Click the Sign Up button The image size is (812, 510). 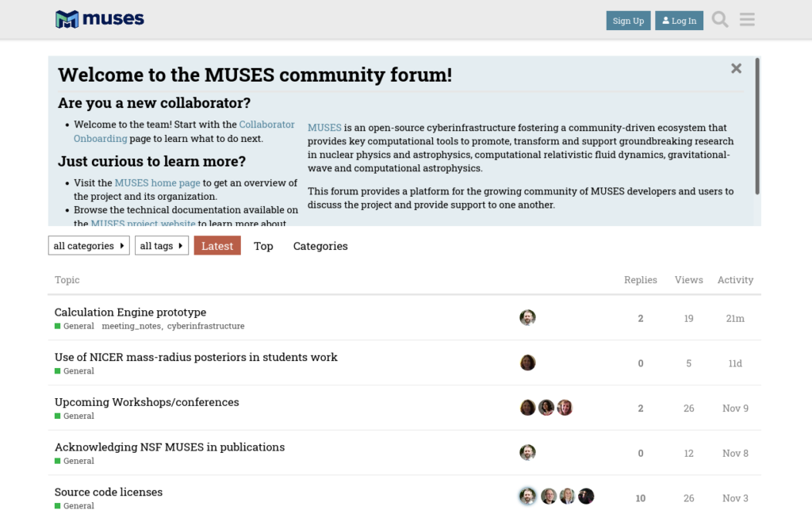point(628,21)
